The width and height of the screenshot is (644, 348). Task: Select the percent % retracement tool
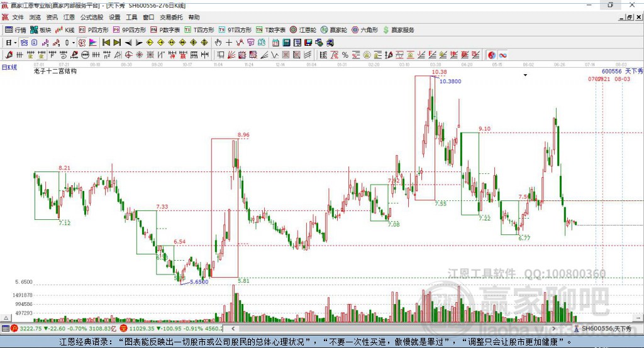pos(345,55)
